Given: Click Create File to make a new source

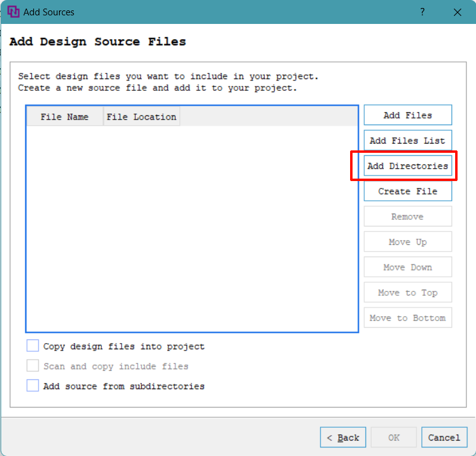Looking at the screenshot, I should coord(408,191).
